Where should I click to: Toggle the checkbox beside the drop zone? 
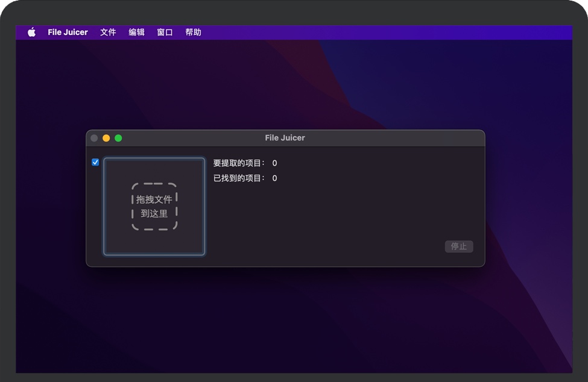click(95, 162)
